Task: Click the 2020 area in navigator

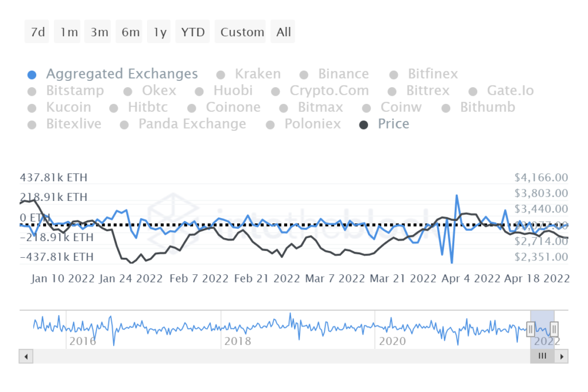Action: point(392,341)
